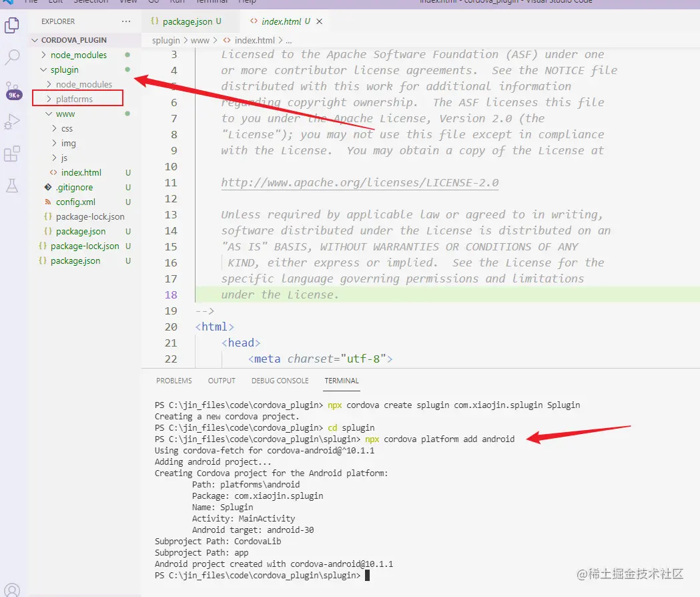Click splugin breadcrumb segment
Image resolution: width=700 pixels, height=597 pixels.
(x=165, y=40)
